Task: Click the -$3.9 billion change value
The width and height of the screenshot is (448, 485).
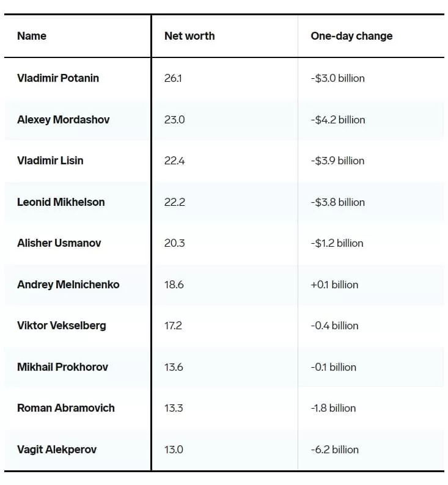Action: coord(337,161)
